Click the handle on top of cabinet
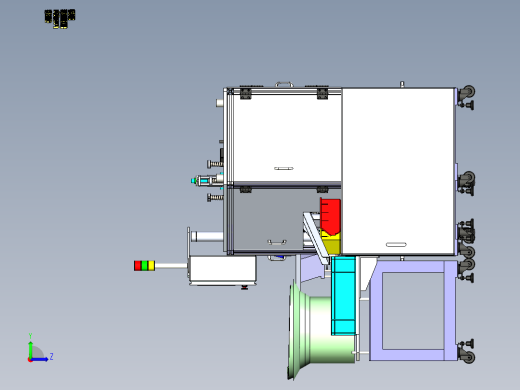The height and width of the screenshot is (390, 520). 284,84
